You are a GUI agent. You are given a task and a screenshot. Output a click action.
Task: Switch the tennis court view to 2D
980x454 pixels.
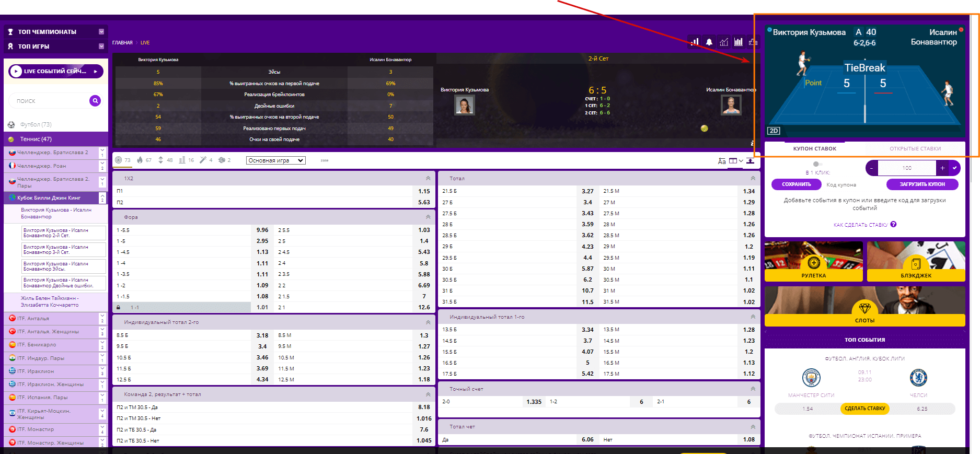coord(774,131)
